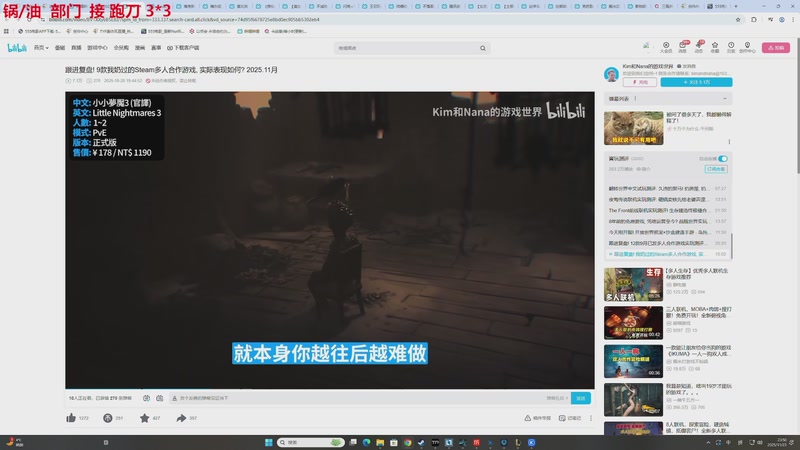This screenshot has width=800, height=450.
Task: Expand the 弹幕列表 panel chevron
Action: (x=724, y=98)
